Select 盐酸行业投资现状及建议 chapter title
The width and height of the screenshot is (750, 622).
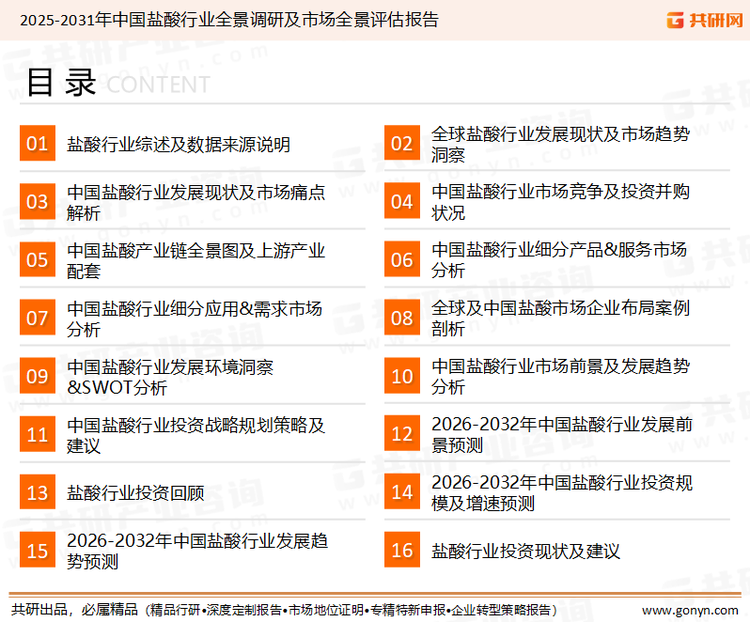[x=526, y=551]
